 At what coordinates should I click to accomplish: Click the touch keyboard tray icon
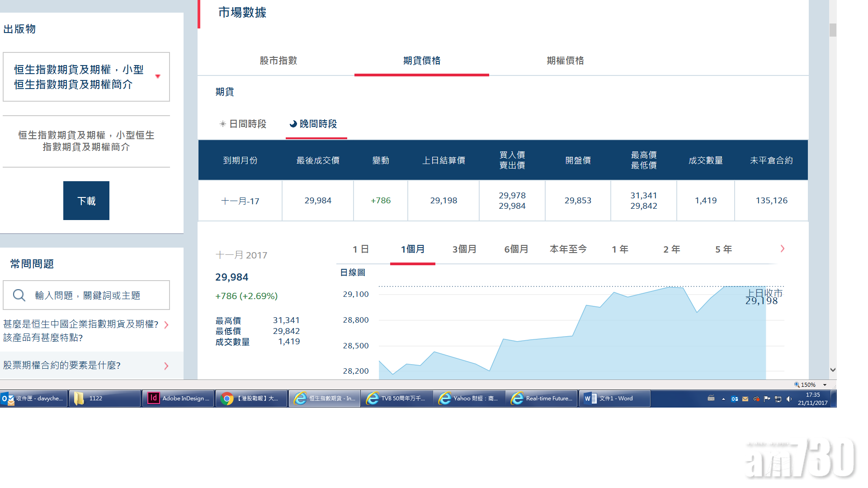coord(711,399)
